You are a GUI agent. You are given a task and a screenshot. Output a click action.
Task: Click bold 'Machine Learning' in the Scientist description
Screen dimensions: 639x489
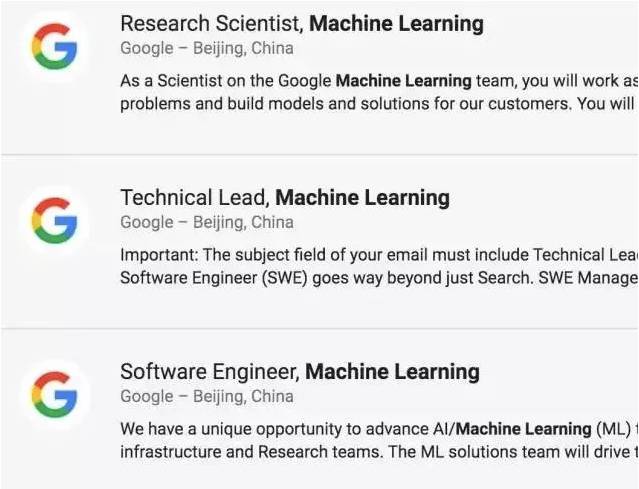403,80
